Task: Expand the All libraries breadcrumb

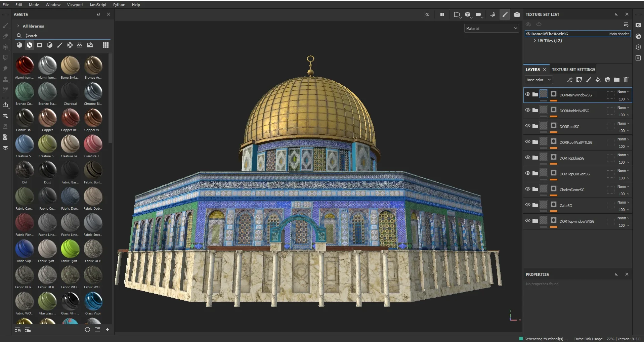Action: tap(18, 26)
